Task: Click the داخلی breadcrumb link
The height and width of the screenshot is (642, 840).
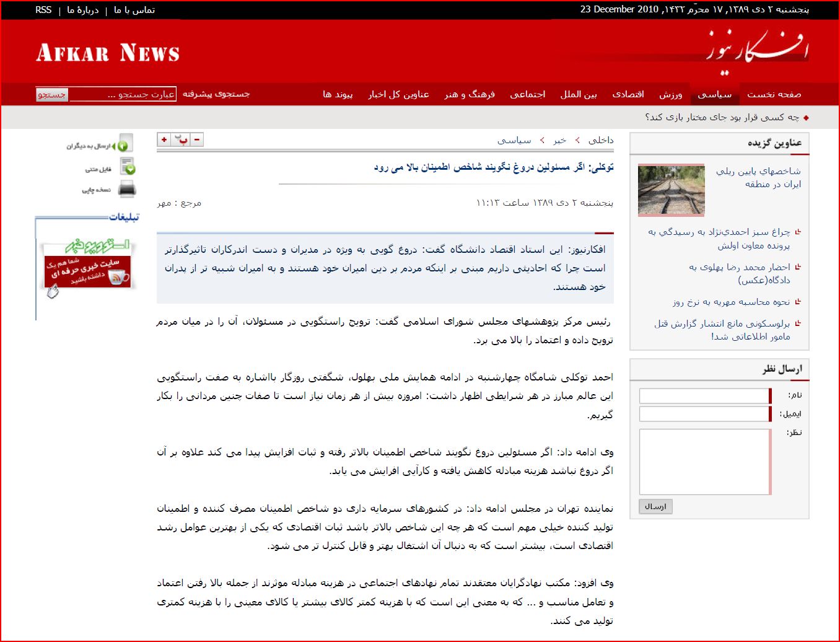Action: [601, 140]
